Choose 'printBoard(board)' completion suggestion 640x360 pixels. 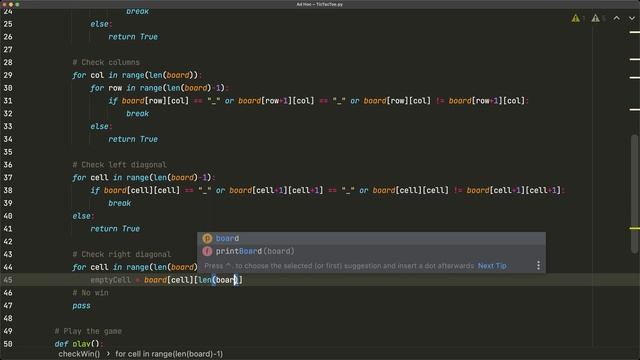click(371, 251)
